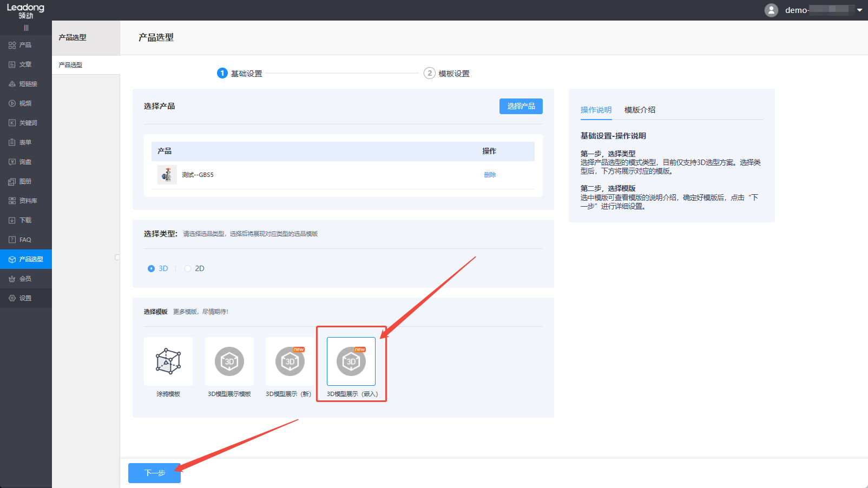Open the 视频 (video) sidebar icon

click(x=12, y=103)
